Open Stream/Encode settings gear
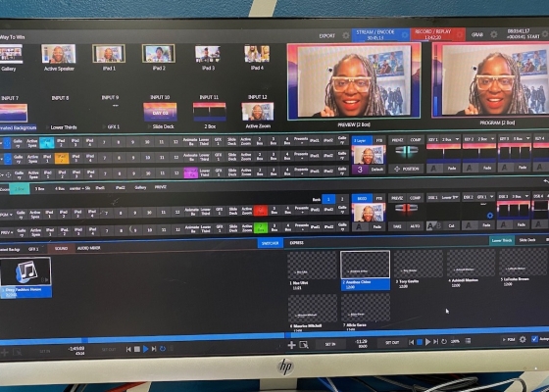The image size is (549, 392). 405,35
